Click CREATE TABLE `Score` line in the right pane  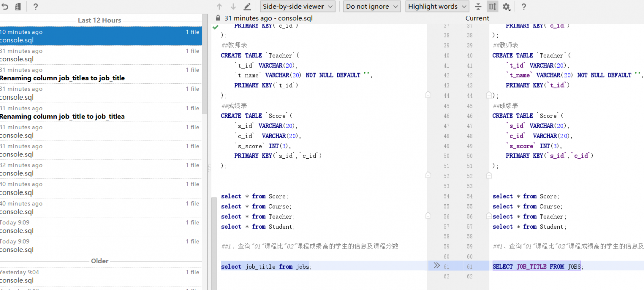tap(528, 116)
